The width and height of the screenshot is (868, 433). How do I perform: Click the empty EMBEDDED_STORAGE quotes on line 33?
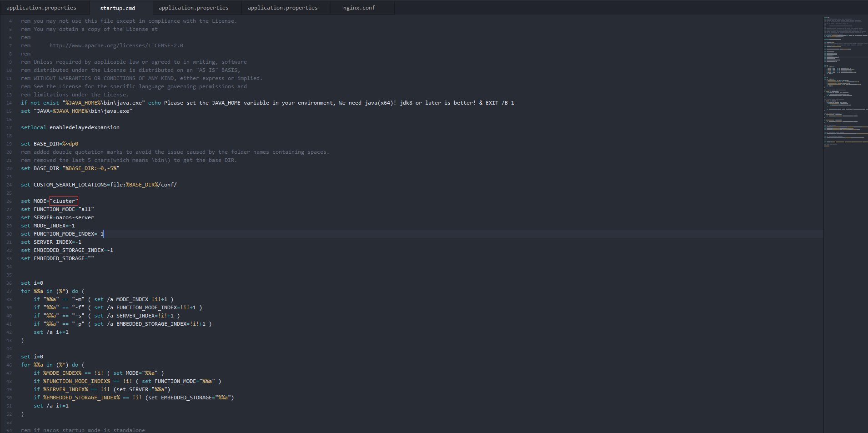pos(91,258)
